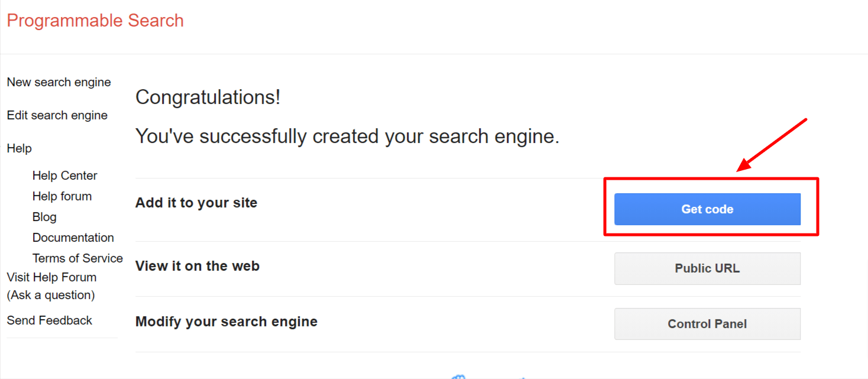Visit the Help Center
This screenshot has width=868, height=379.
point(65,175)
